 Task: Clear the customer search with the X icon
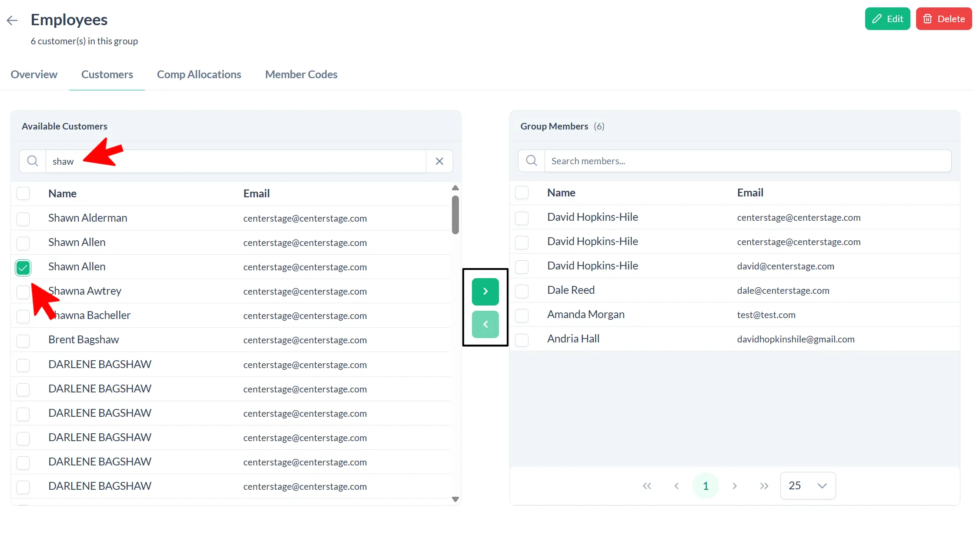pos(439,161)
